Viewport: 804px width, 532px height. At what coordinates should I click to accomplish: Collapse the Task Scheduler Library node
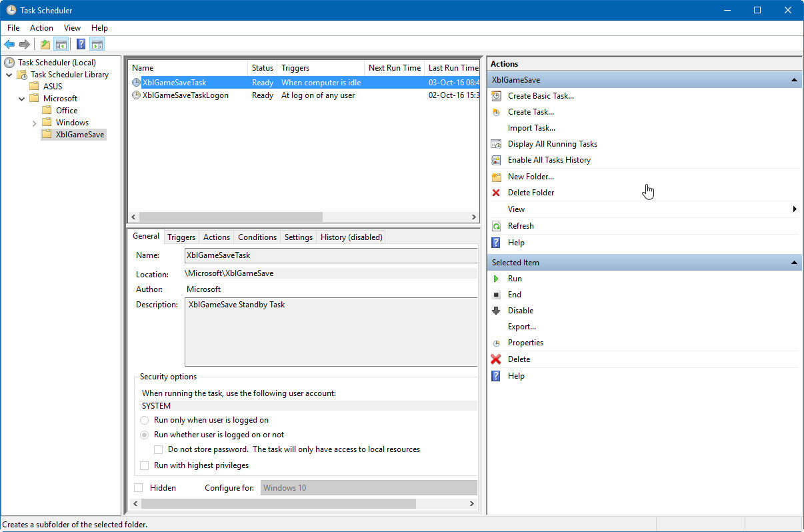9,75
